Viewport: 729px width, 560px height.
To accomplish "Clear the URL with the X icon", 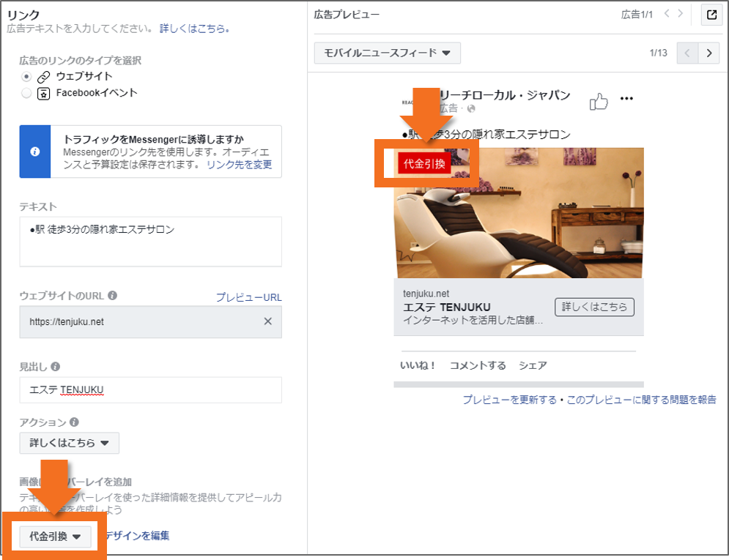I will coord(268,321).
